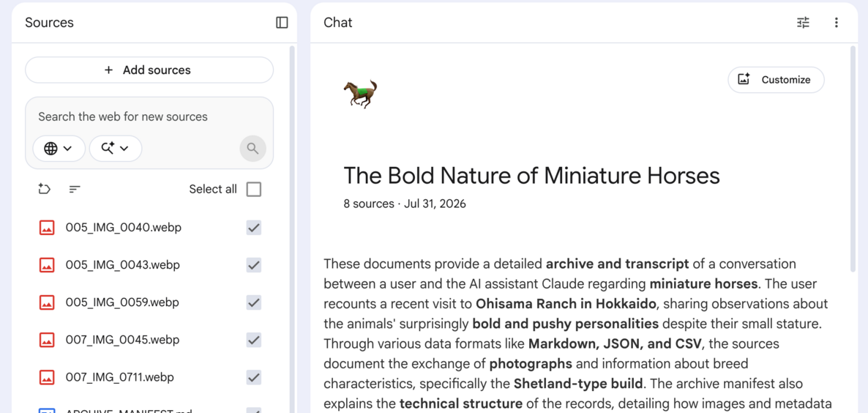Viewport: 868px width, 413px height.
Task: Click the move-to-folder icon above the source list
Action: [x=45, y=190]
